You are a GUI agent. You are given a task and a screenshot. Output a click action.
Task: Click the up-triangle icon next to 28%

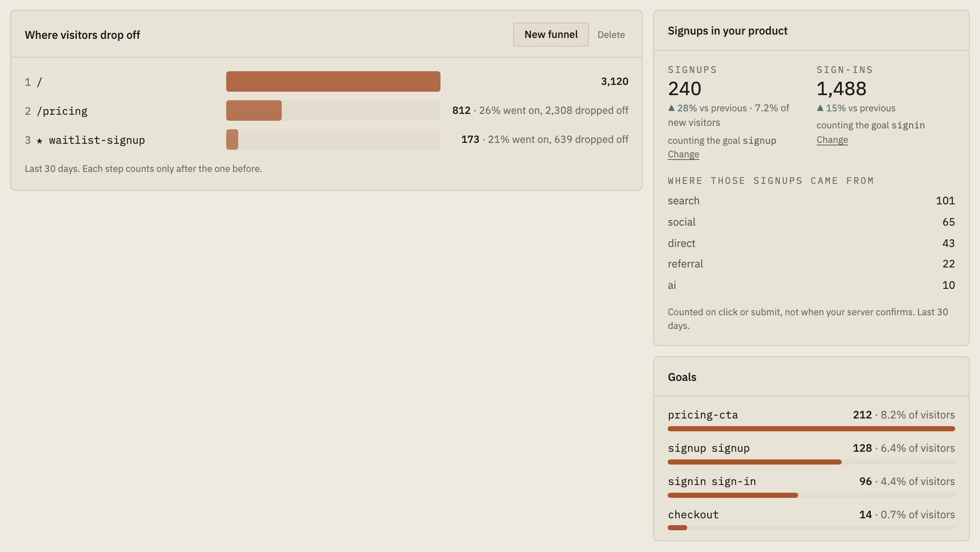(671, 108)
